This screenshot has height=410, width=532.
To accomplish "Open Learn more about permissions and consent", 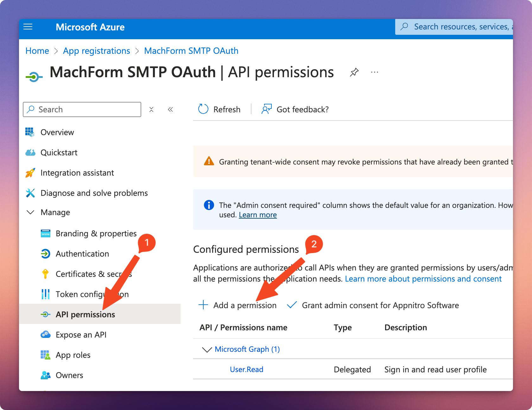I will pyautogui.click(x=423, y=279).
